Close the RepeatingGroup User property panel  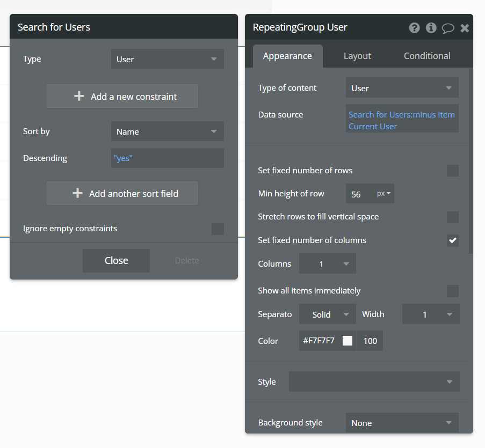[465, 28]
